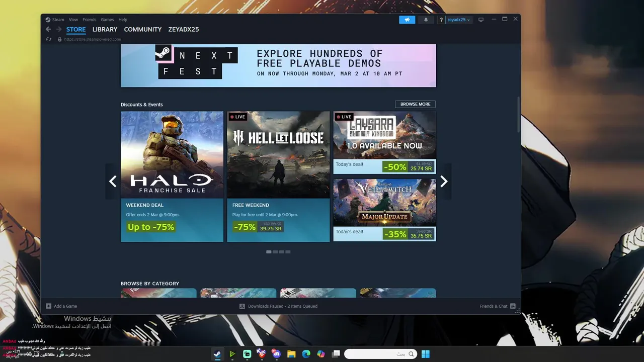Click the Discounts & Events heading
Screen dimensions: 644x362
[x=142, y=105]
